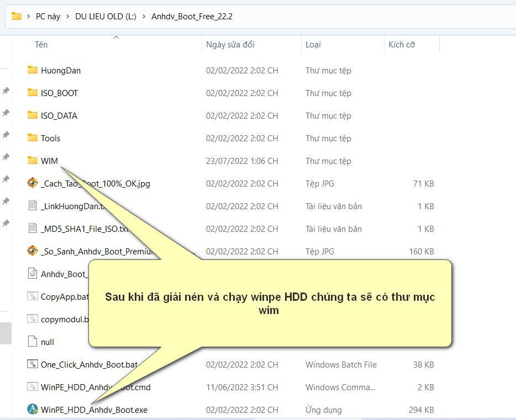516x420 pixels.
Task: Expand the chevron after PC này breadcrumb
Action: pos(68,17)
